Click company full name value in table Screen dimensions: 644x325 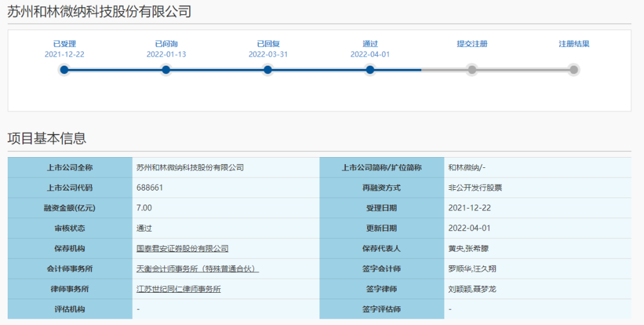click(190, 167)
